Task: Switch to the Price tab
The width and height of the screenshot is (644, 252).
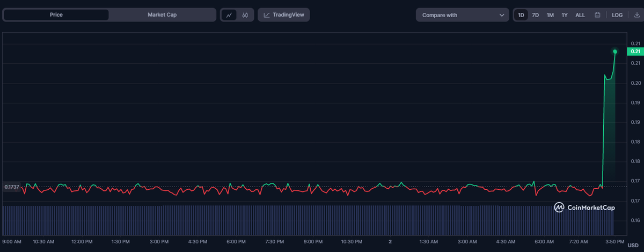Action: pos(56,15)
